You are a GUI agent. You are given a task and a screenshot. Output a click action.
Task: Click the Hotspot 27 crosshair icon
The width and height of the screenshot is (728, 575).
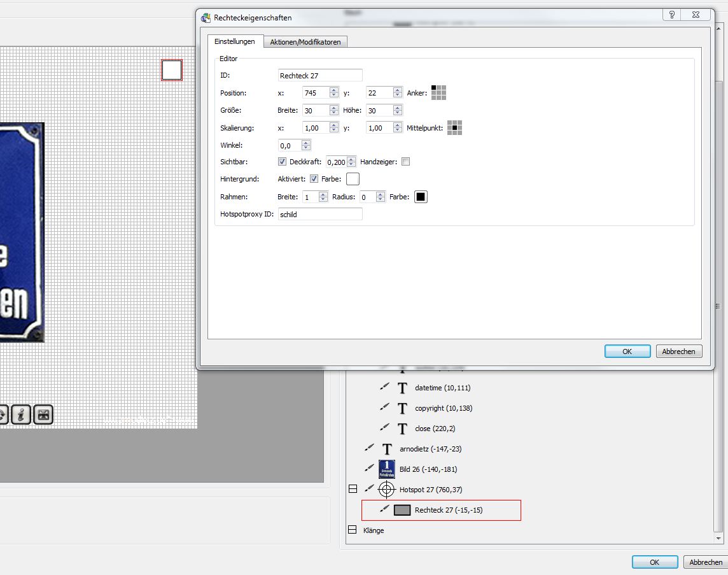click(x=387, y=490)
